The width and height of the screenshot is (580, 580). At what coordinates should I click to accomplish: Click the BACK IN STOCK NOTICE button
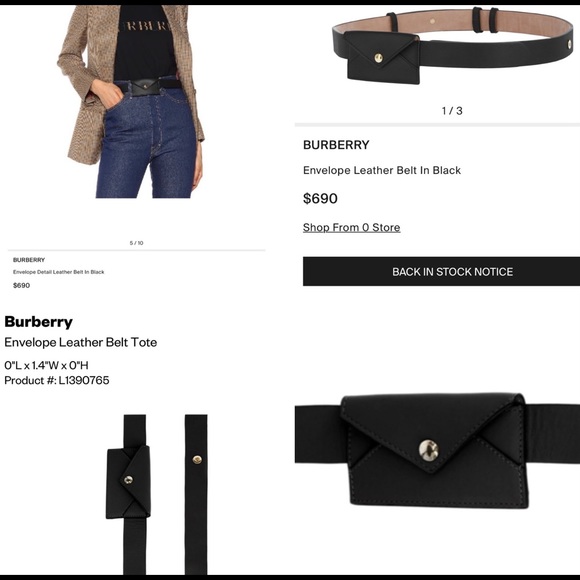click(441, 272)
